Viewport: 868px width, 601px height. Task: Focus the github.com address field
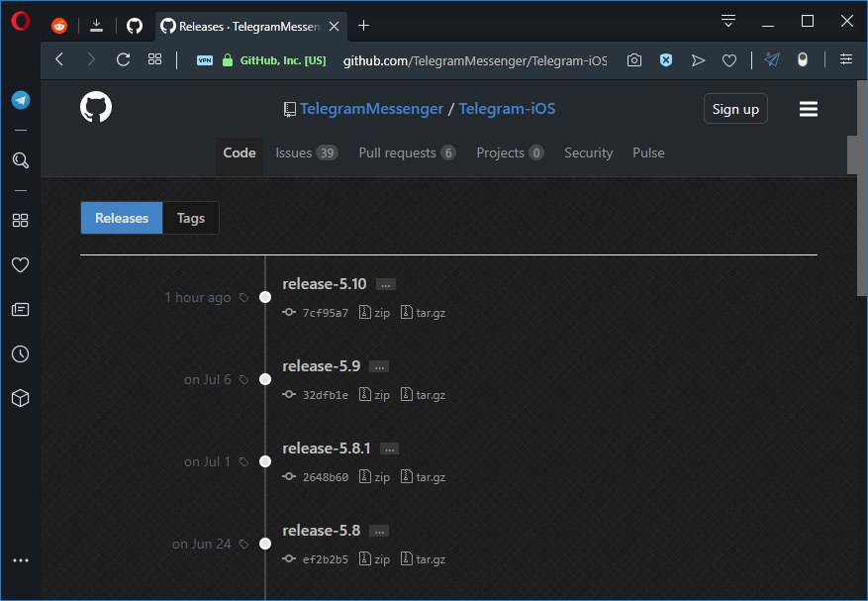(x=474, y=60)
